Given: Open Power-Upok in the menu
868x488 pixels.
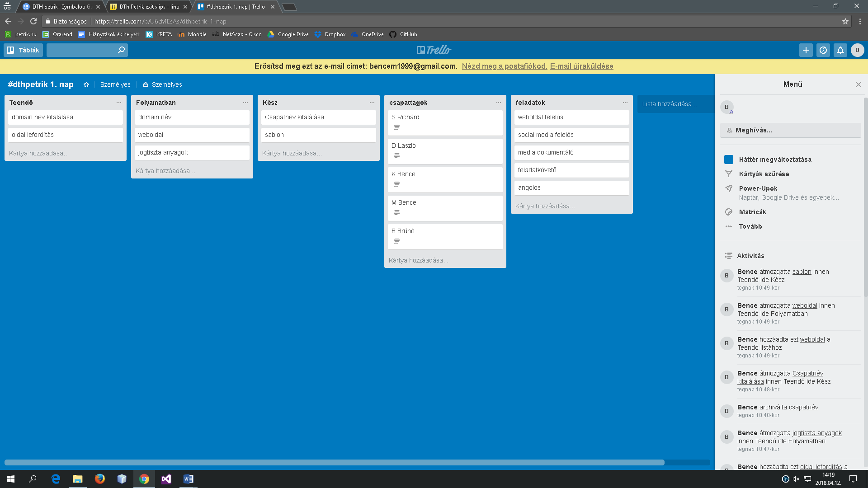Looking at the screenshot, I should point(758,188).
